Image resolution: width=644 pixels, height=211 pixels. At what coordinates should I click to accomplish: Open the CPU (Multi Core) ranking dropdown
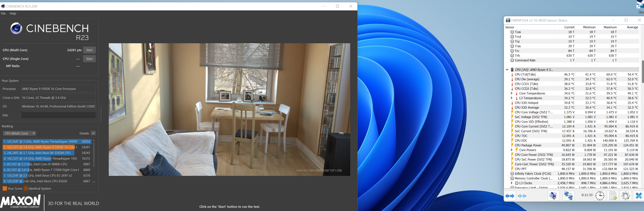(19, 133)
